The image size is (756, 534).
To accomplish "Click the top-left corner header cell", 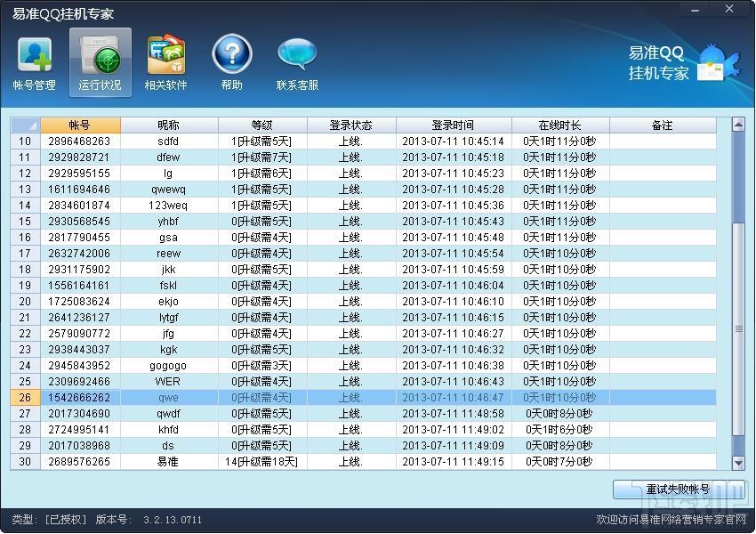I will click(x=26, y=125).
